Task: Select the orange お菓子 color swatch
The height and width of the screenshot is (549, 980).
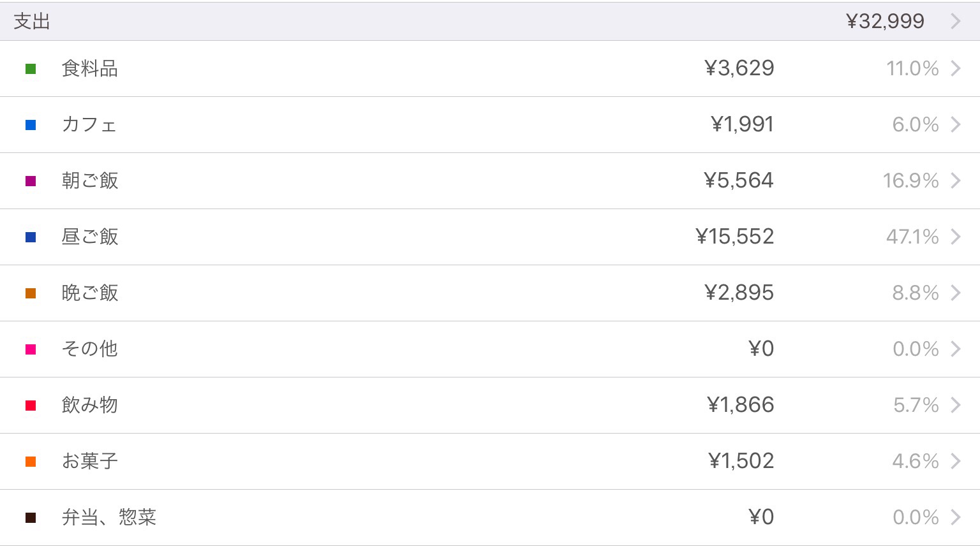Action: 31,462
